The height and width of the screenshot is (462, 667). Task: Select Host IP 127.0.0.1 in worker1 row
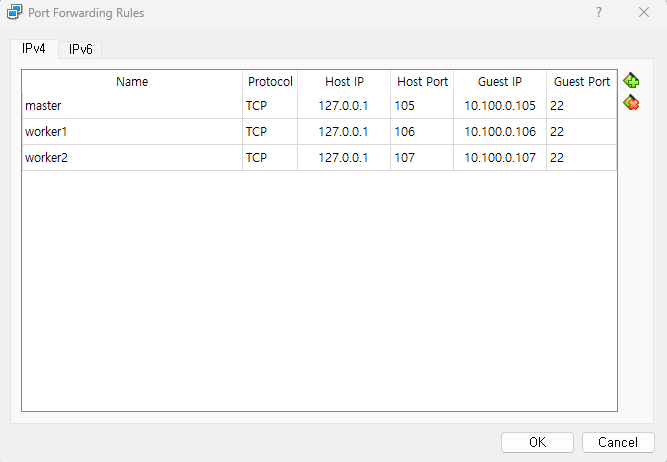pyautogui.click(x=344, y=132)
